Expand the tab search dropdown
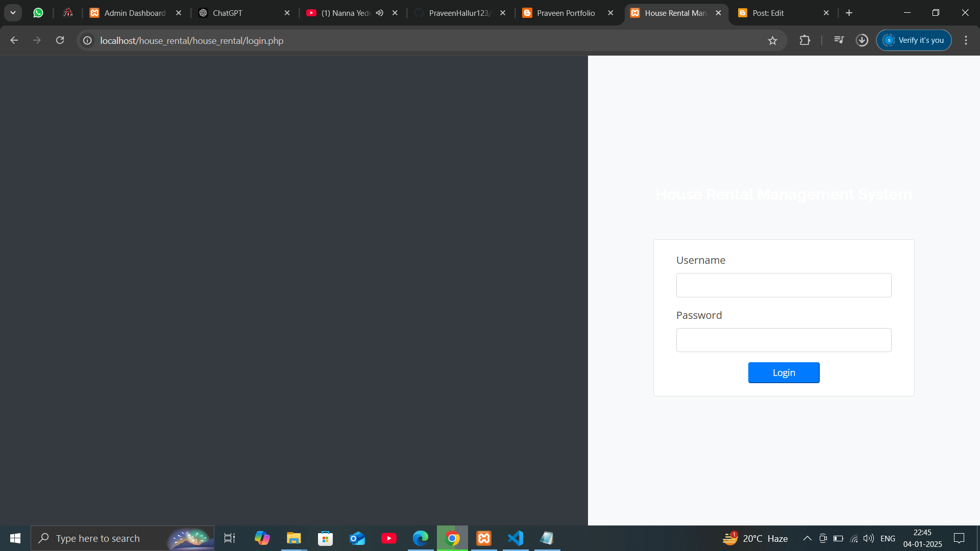 tap(13, 13)
